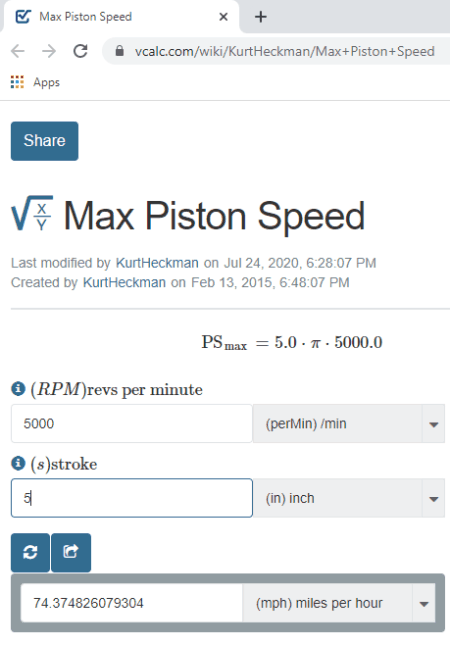The image size is (450, 645).
Task: Click the browser forward arrow icon
Action: pyautogui.click(x=49, y=51)
